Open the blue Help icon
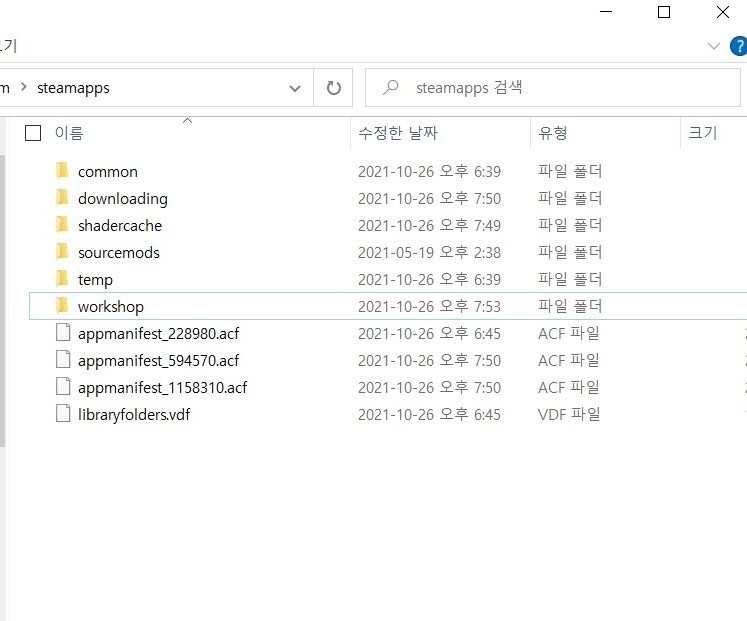This screenshot has width=747, height=621. 738,46
